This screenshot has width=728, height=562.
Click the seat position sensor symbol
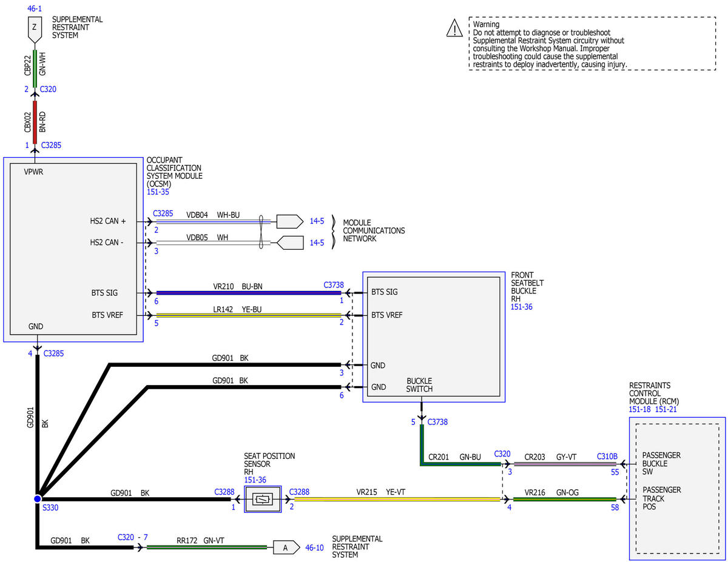pos(263,500)
